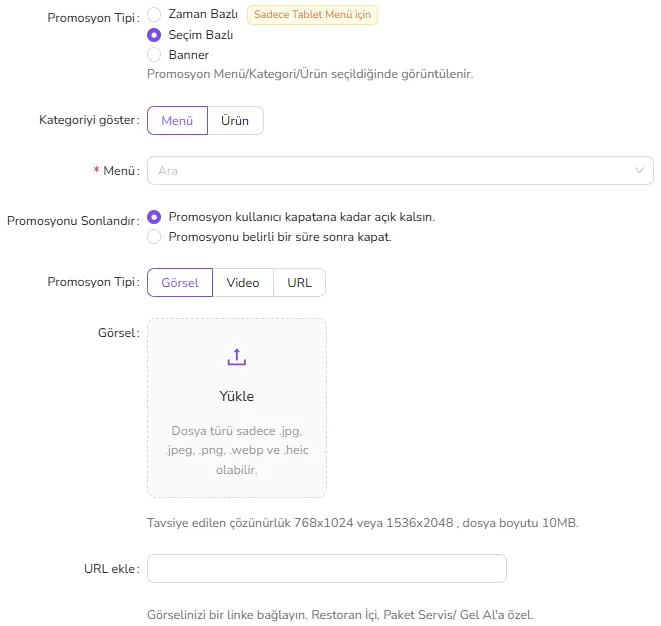Click the Zaman Bazlı label text
This screenshot has height=626, width=661.
point(203,14)
